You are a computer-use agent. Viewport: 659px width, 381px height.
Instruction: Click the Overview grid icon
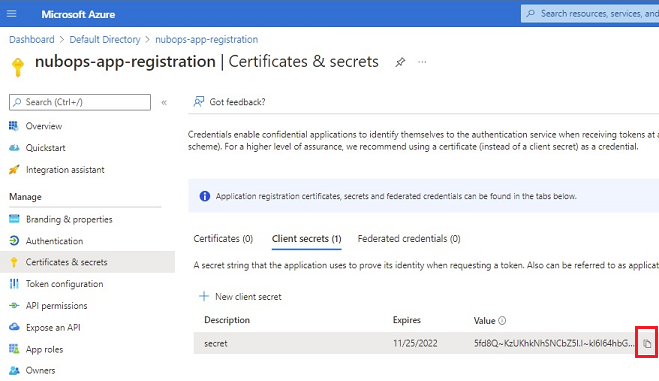tap(14, 126)
